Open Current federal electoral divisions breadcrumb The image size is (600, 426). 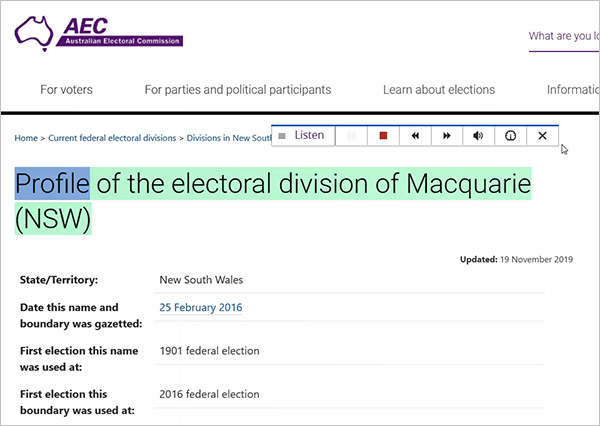(112, 138)
